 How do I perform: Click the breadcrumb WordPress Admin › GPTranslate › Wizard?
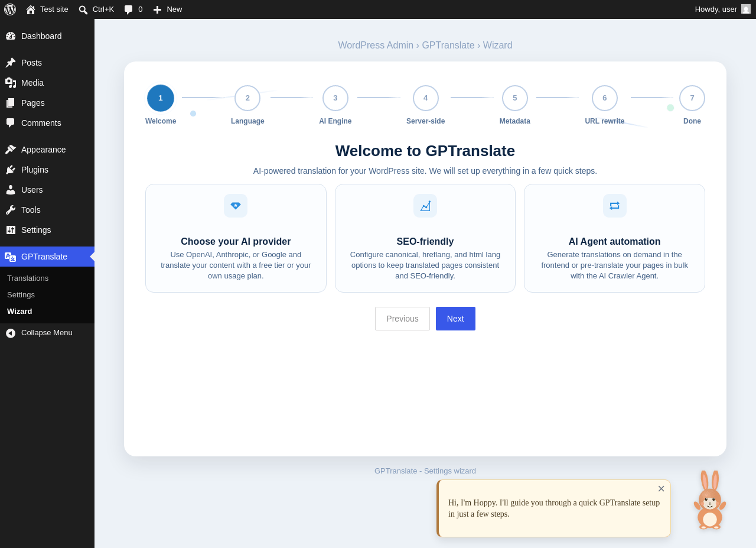pos(425,46)
